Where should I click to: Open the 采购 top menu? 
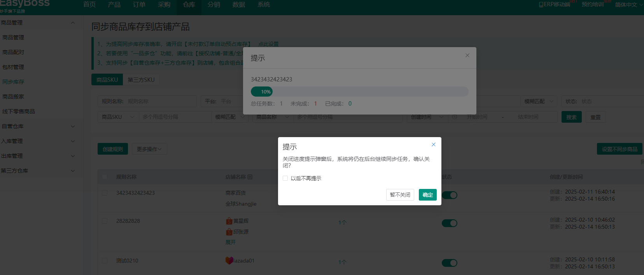coord(164,5)
